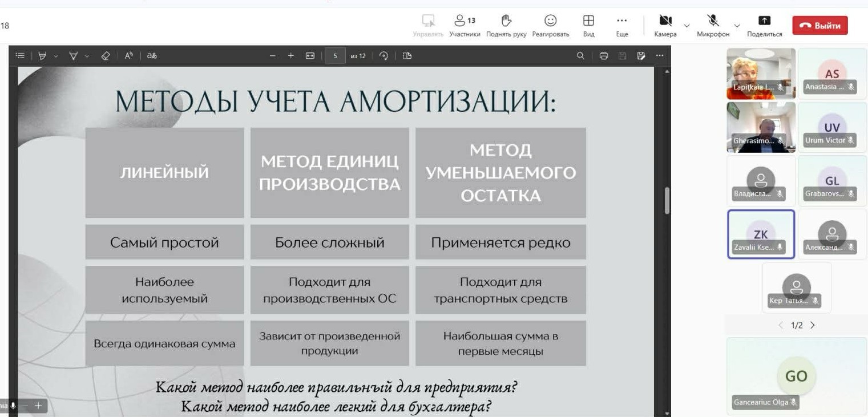Click the PDF page number field
The image size is (868, 417).
[x=335, y=56]
